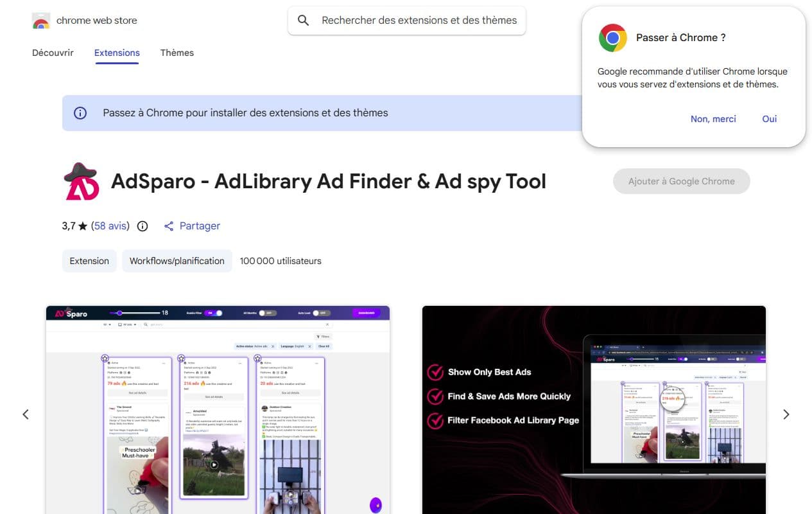
Task: Open the second promo screenshot thumbnail
Action: click(x=594, y=410)
